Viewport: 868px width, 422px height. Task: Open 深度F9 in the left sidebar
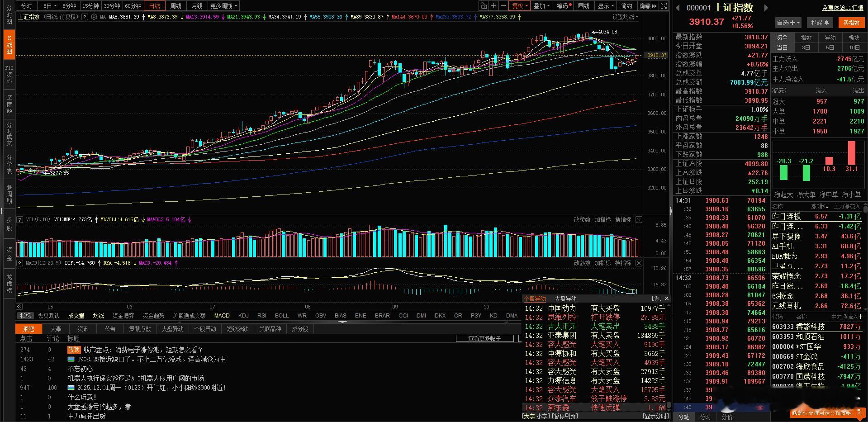tap(9, 104)
